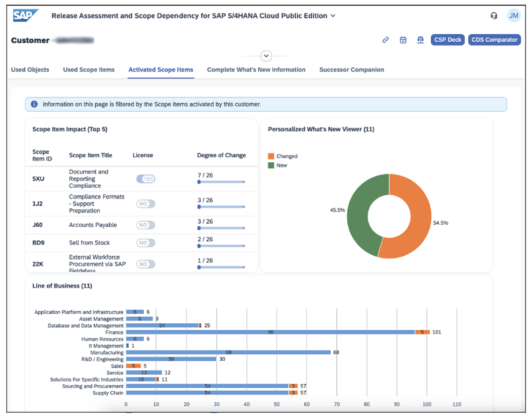Click the blue information icon in banner
Viewport: 532px width, 418px height.
coord(34,104)
